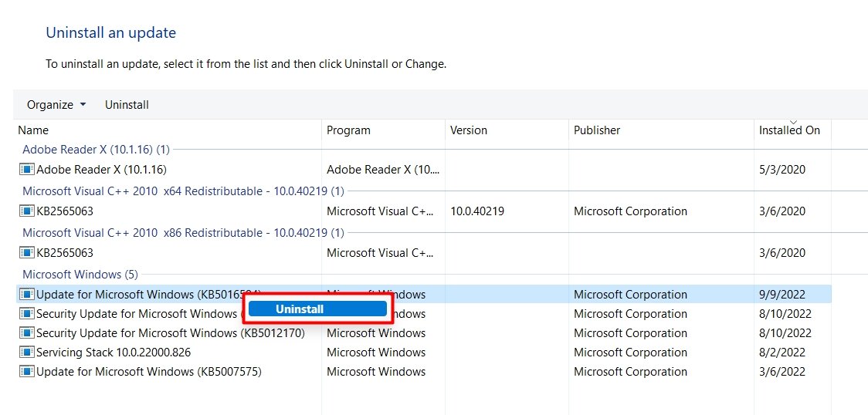The image size is (868, 415).
Task: Collapse the Visual C++ 2010 x86 Redistributable group
Action: pyautogui.click(x=183, y=233)
